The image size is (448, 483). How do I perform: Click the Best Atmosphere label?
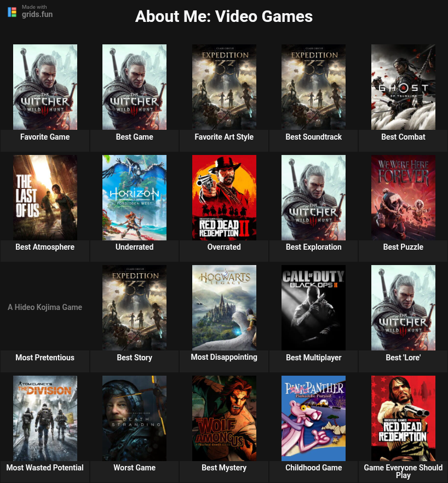pos(45,247)
